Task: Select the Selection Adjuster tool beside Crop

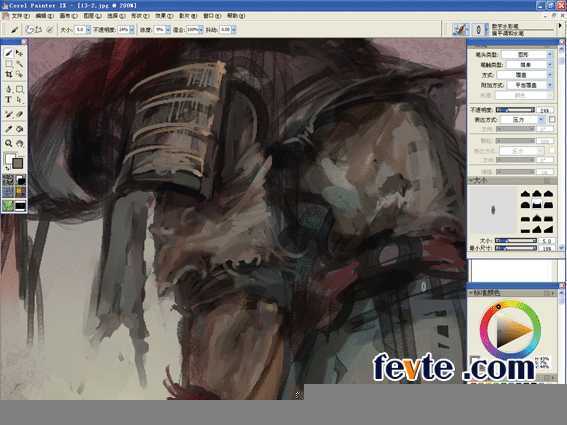Action: [20, 75]
